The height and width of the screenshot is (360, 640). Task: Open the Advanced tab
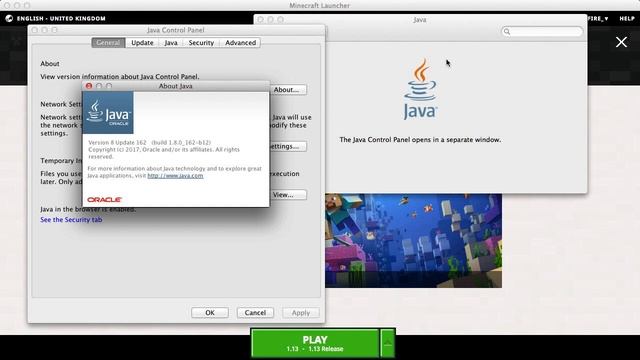point(240,42)
